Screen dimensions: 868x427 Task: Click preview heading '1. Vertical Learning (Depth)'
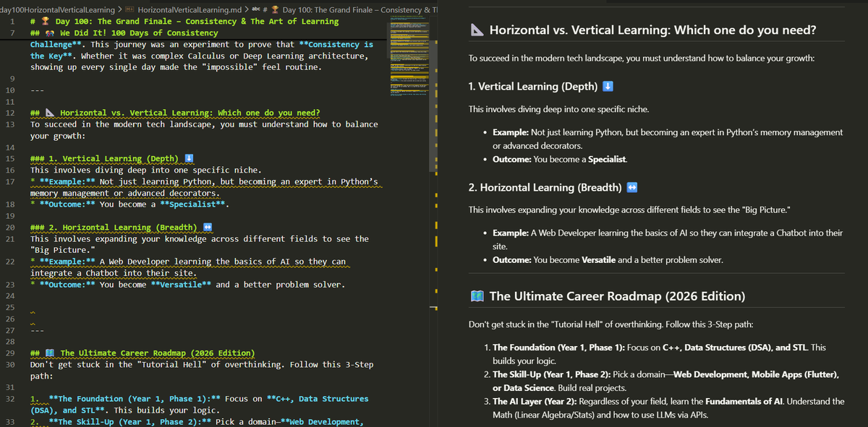click(x=533, y=87)
